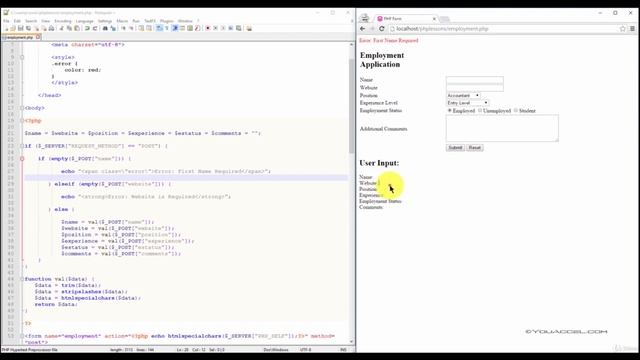Collapse the REQUEST_METHOD if fold marker
The height and width of the screenshot is (360, 640).
coord(22,146)
